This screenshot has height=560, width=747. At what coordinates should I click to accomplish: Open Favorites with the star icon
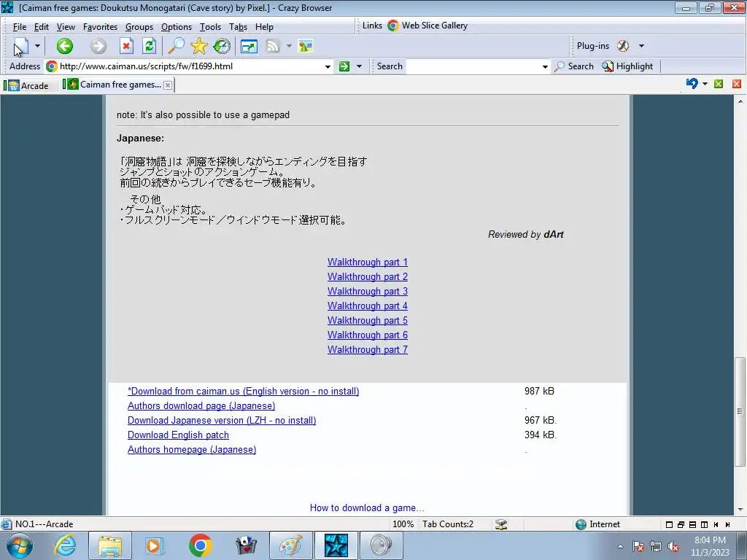pos(198,46)
